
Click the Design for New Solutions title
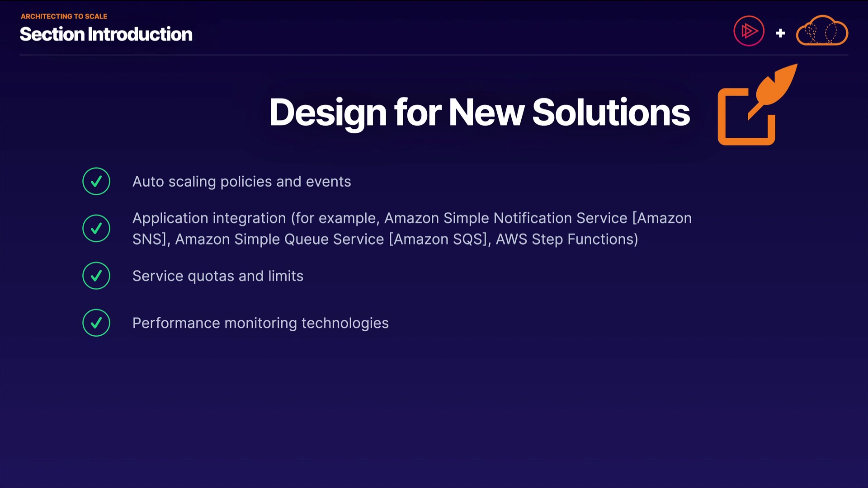click(479, 112)
